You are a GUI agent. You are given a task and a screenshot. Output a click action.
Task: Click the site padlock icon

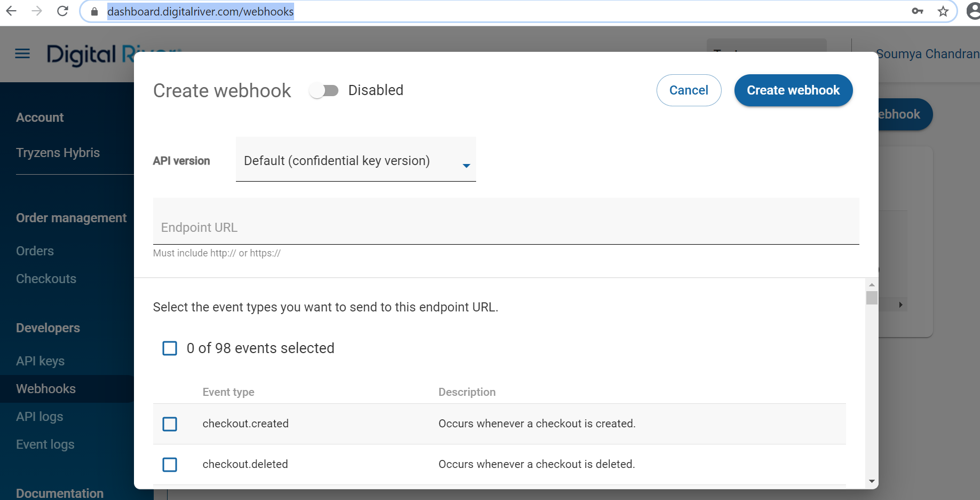click(94, 11)
